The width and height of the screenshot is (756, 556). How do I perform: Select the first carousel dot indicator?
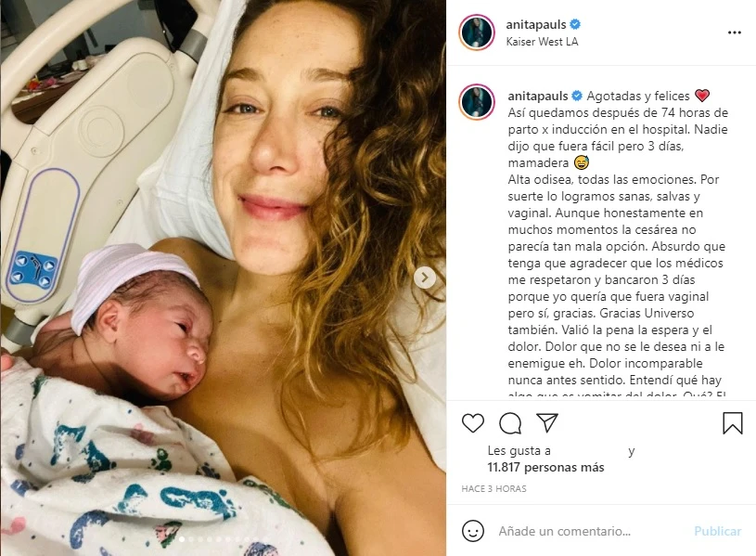click(182, 539)
